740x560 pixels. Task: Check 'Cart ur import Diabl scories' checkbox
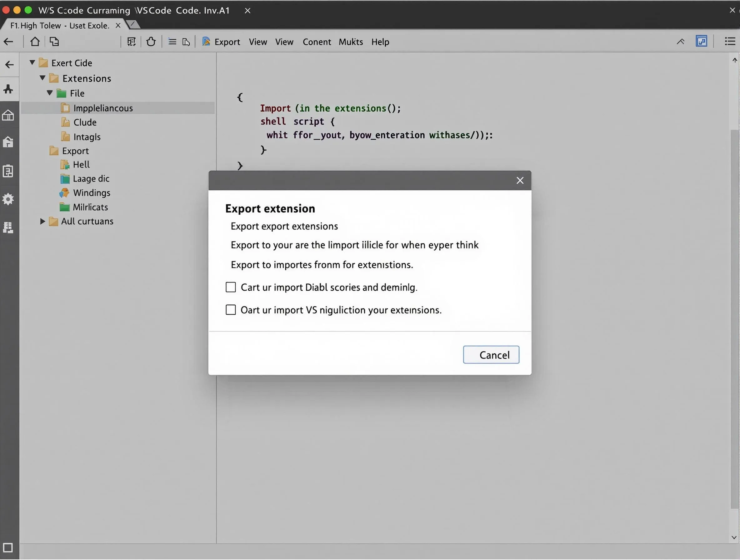click(231, 287)
